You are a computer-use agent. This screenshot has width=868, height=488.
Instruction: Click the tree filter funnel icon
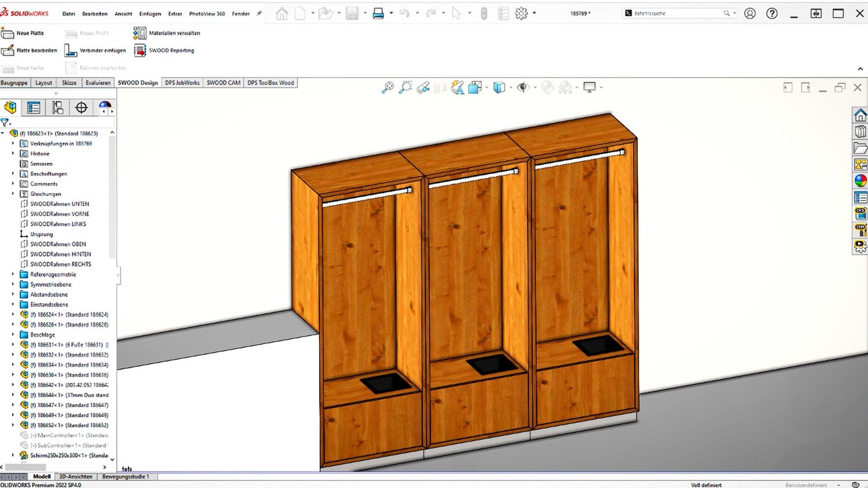pyautogui.click(x=5, y=122)
